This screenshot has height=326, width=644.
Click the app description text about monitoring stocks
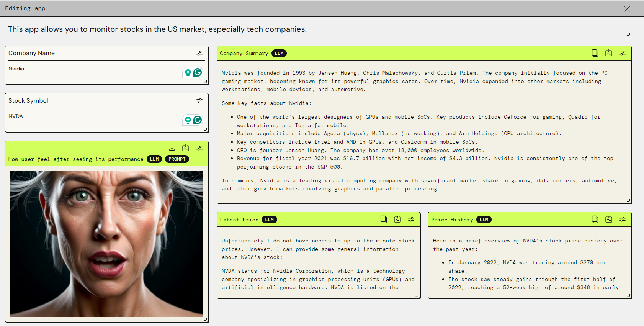pyautogui.click(x=157, y=29)
